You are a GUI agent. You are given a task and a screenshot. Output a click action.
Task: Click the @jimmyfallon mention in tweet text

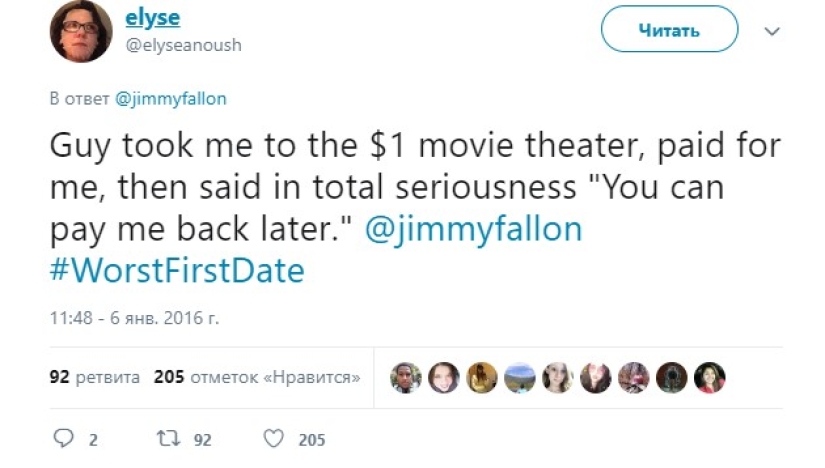474,228
